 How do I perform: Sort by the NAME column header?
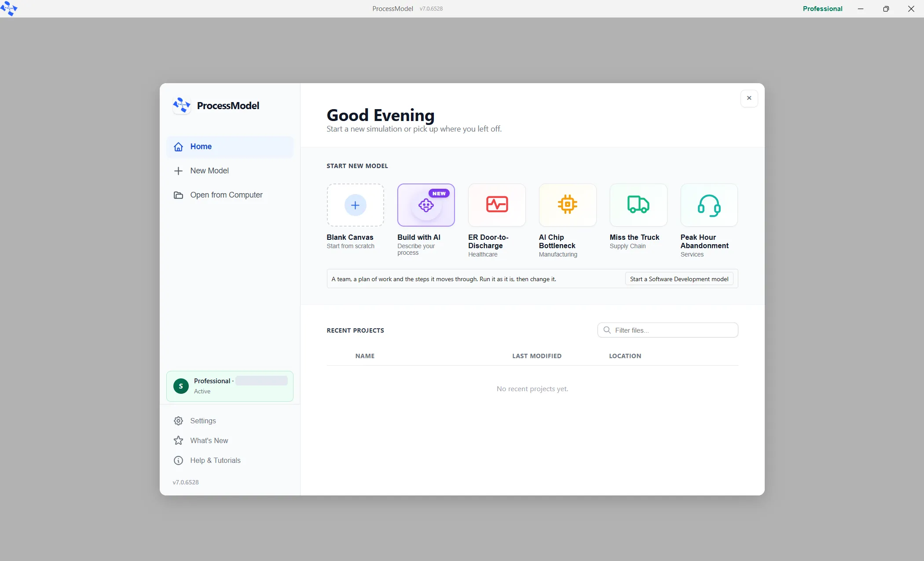click(365, 356)
